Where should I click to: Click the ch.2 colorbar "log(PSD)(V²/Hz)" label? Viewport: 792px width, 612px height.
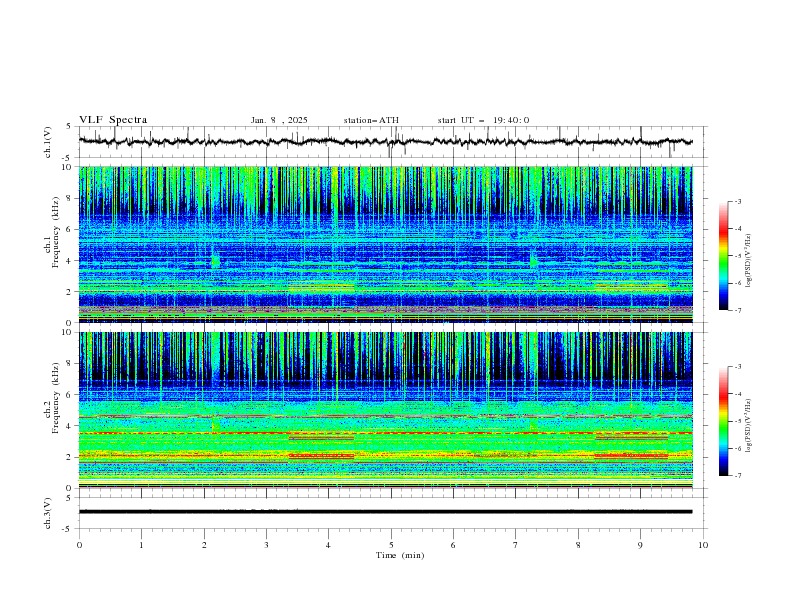tap(748, 425)
